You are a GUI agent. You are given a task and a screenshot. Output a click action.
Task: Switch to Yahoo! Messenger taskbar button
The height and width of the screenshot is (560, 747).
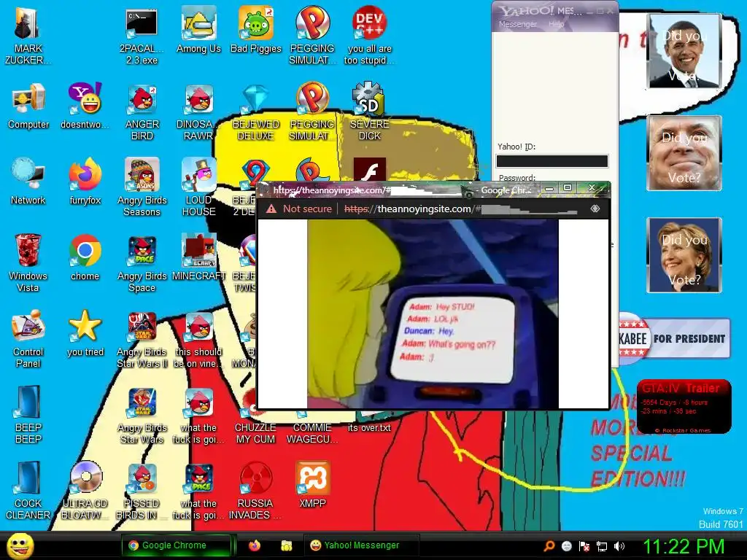[x=362, y=545]
